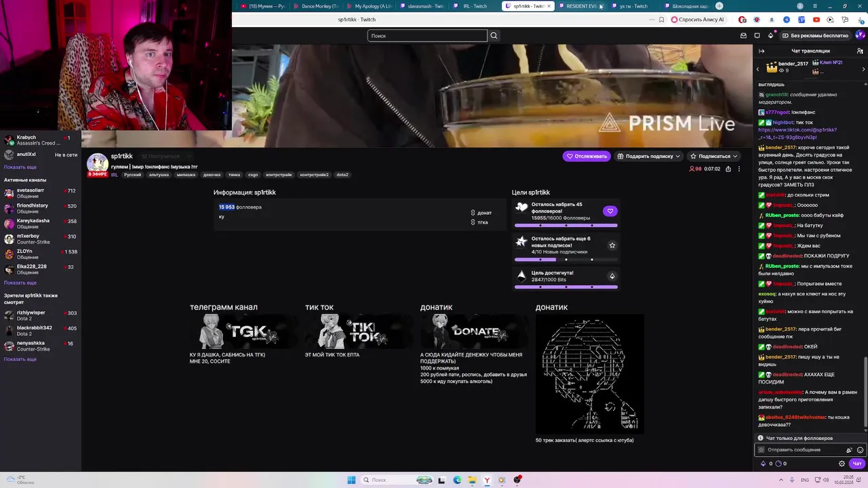868x488 pixels.
Task: Show previous item in chat leaderboard
Action: click(x=758, y=69)
